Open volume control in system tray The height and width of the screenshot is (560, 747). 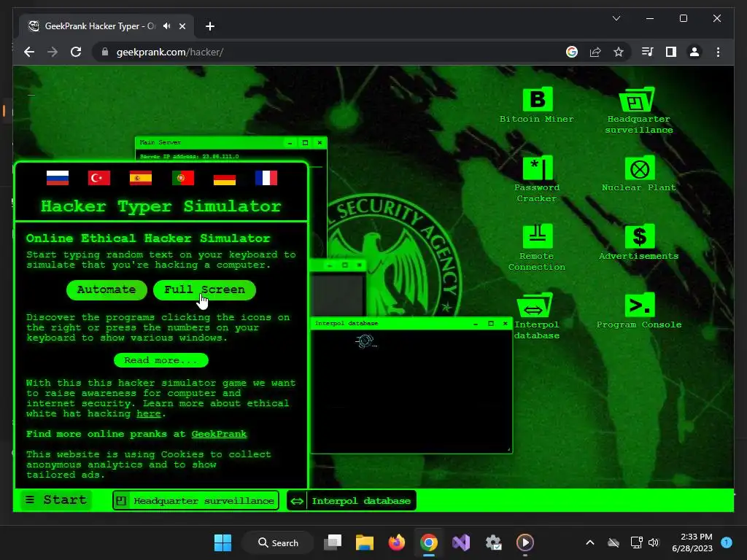click(654, 542)
